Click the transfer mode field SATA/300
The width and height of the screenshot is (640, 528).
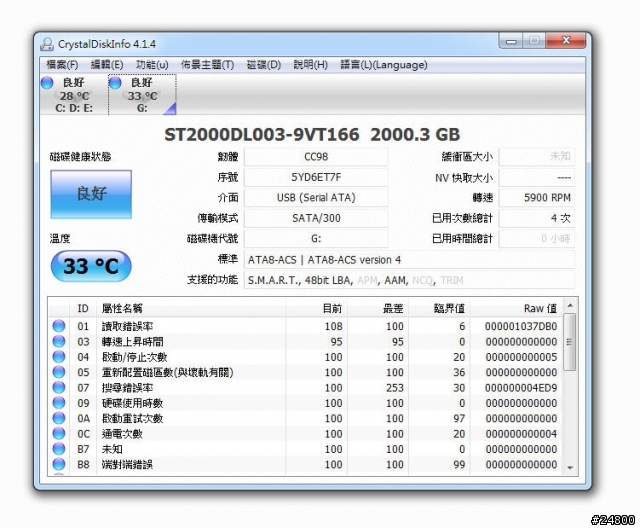316,218
